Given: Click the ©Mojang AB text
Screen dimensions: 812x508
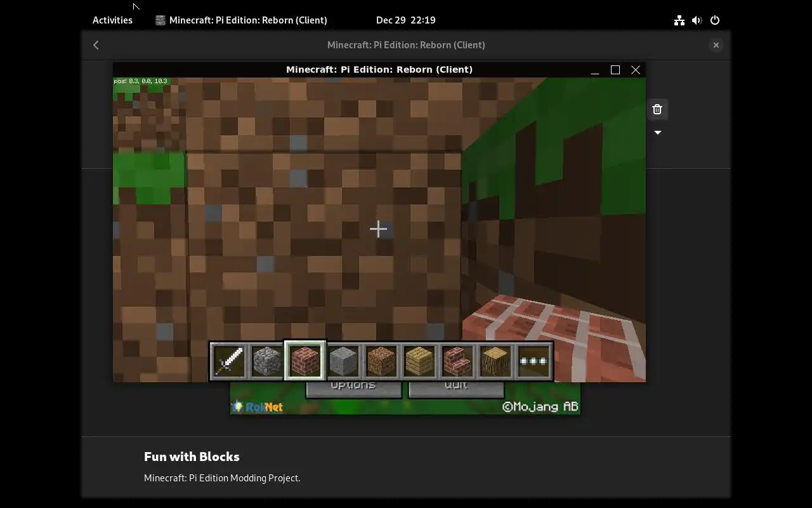Looking at the screenshot, I should coord(540,406).
